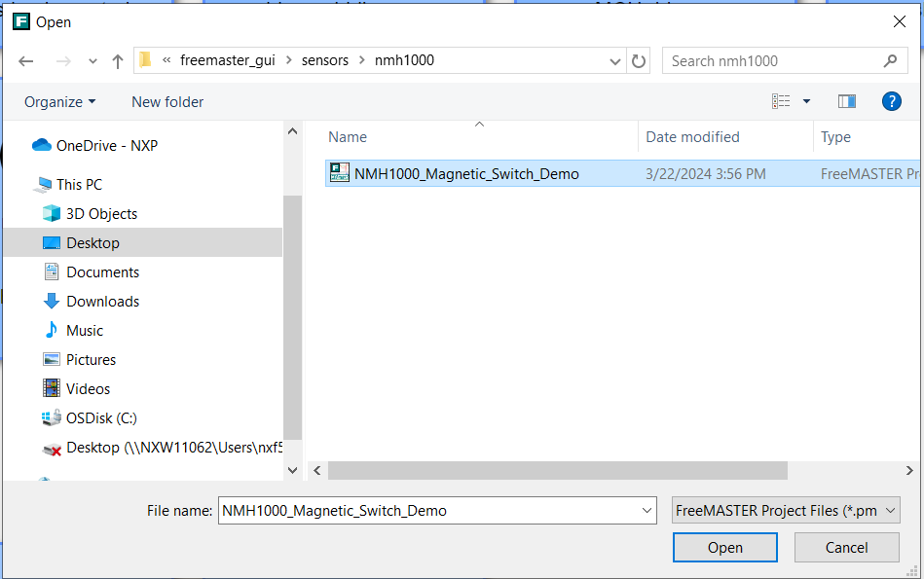Screen dimensions: 924x579
Task: Click the search magnifier icon
Action: (891, 60)
